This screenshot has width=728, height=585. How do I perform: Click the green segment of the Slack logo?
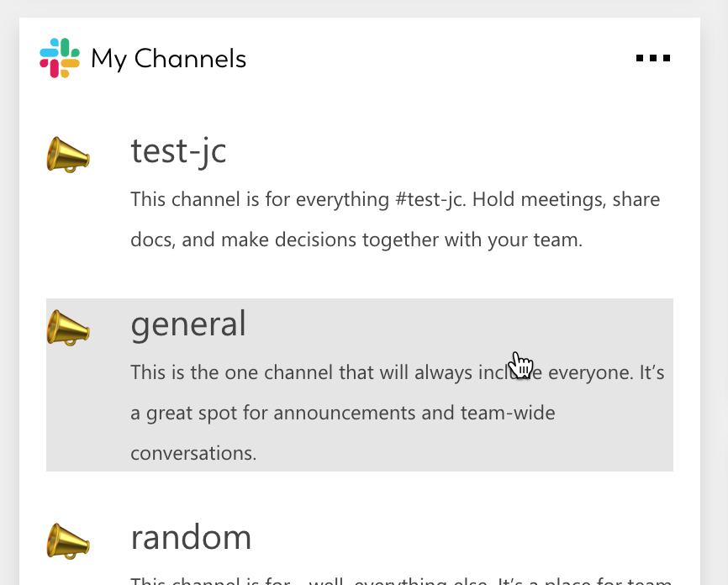point(65,47)
